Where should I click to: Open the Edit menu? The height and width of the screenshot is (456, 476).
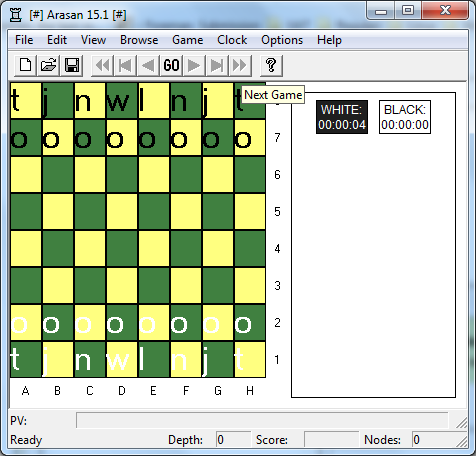click(57, 40)
